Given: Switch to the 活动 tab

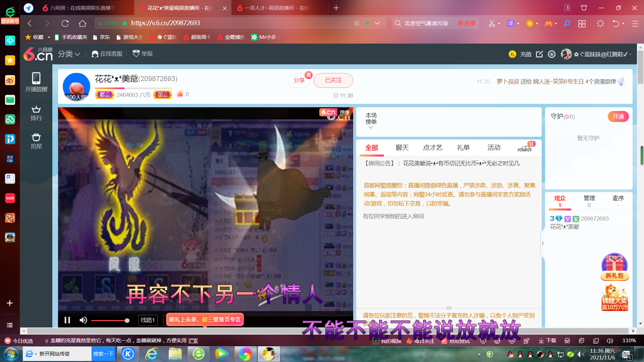Looking at the screenshot, I should (494, 148).
